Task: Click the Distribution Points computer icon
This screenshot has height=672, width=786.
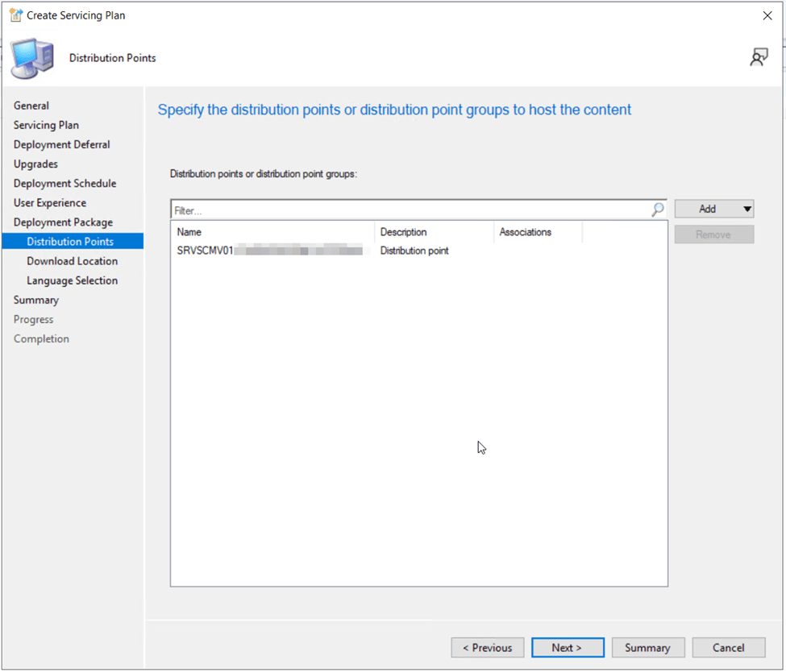Action: (x=33, y=57)
